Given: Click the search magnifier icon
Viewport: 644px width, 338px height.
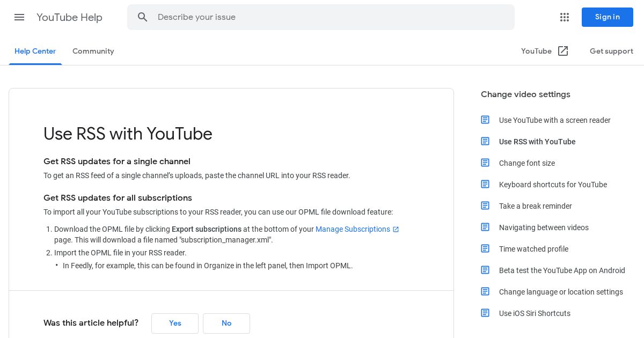Looking at the screenshot, I should click(x=142, y=17).
